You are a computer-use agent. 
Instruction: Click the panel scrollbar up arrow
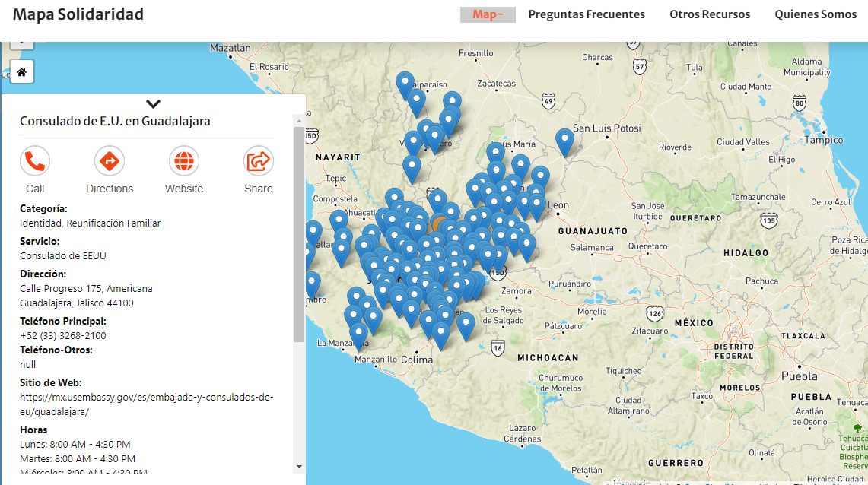point(299,120)
